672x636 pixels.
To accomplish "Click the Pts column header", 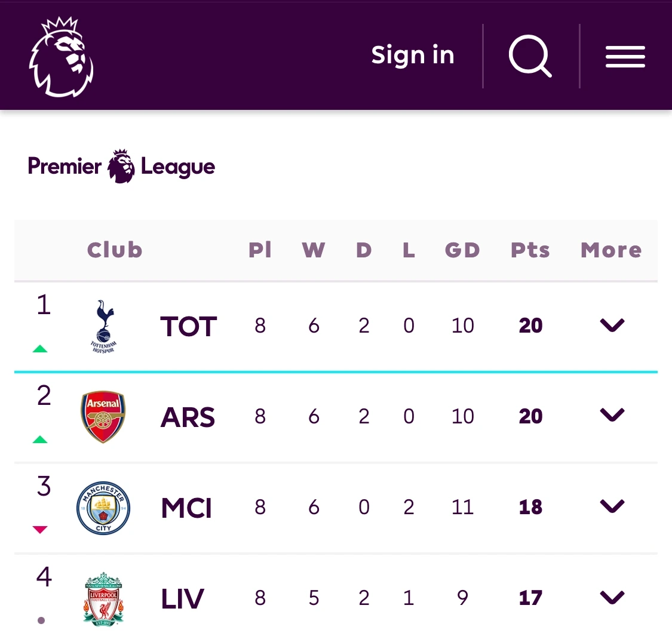I will pyautogui.click(x=530, y=250).
